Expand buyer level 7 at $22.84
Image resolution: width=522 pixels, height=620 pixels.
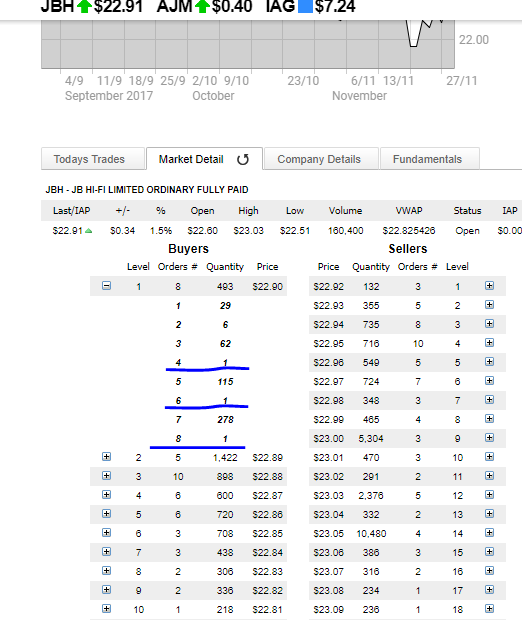pos(106,552)
